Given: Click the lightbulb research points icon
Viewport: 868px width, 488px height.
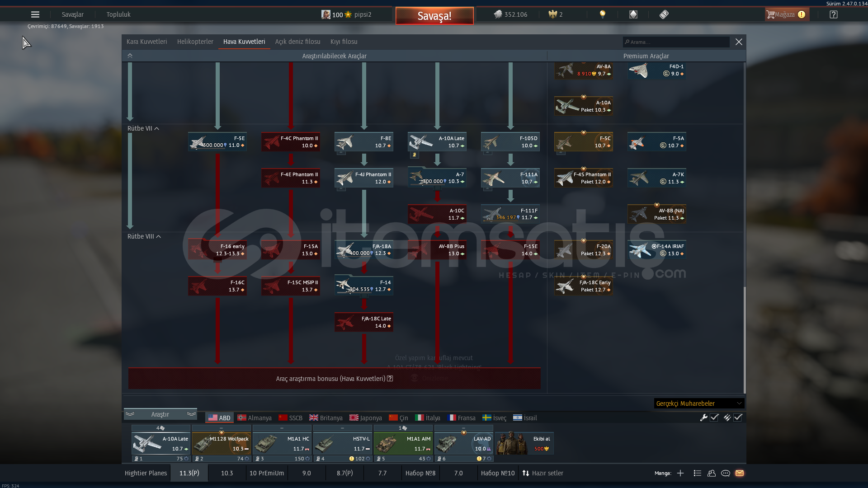Looking at the screenshot, I should point(602,14).
